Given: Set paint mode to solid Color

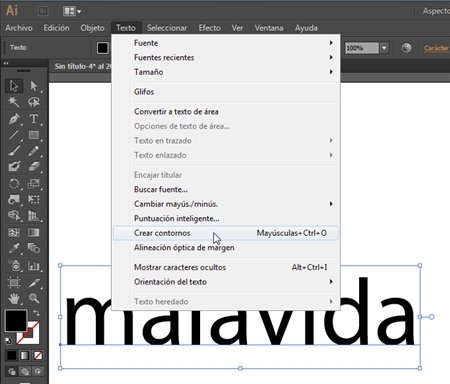Looking at the screenshot, I should 11,356.
